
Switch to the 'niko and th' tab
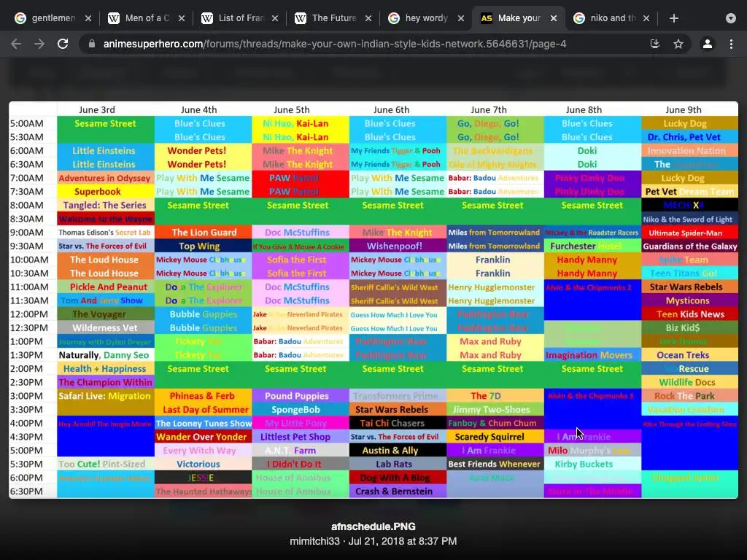(611, 18)
